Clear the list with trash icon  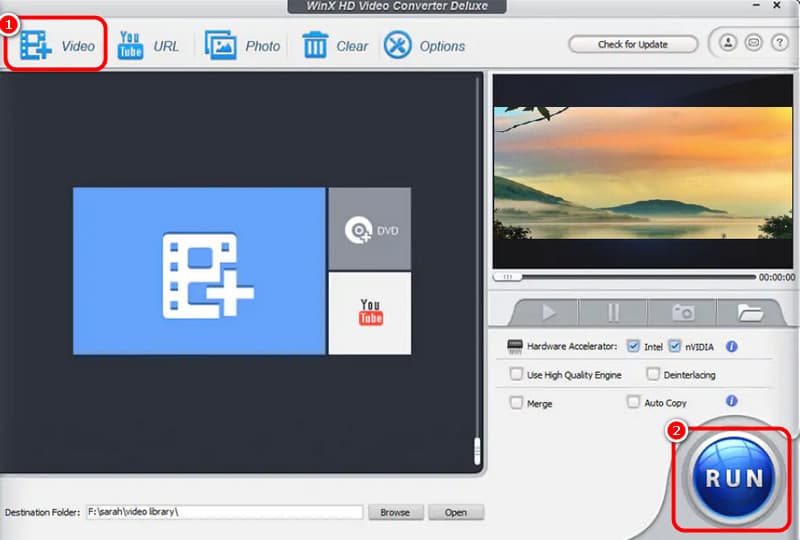pos(315,46)
